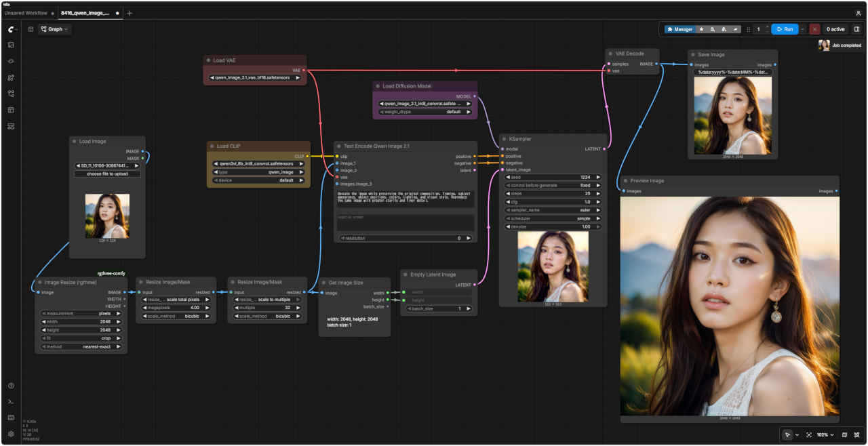Viewport: 868px width, 446px height.
Task: Open the settings gear icon
Action: [x=11, y=434]
